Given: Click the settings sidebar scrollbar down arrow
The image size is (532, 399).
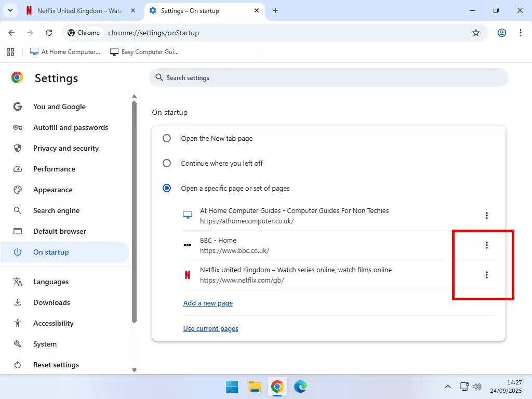Looking at the screenshot, I should [134, 370].
